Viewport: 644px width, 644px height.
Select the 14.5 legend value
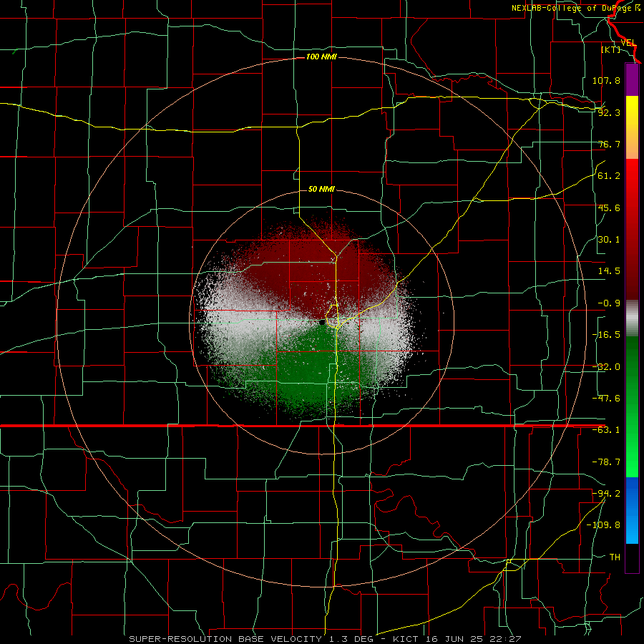point(609,271)
